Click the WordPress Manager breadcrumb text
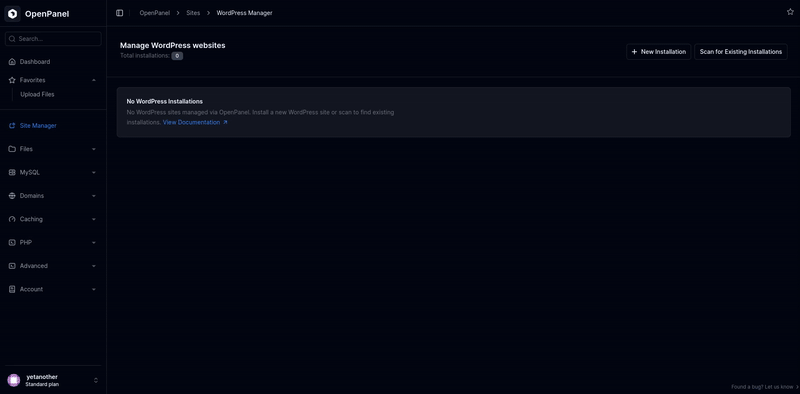 coord(244,13)
